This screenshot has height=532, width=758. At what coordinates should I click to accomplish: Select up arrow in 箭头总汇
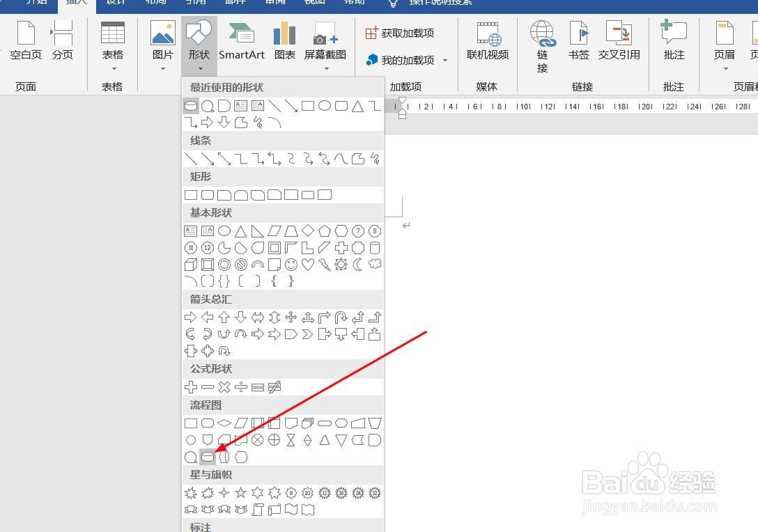(x=224, y=318)
